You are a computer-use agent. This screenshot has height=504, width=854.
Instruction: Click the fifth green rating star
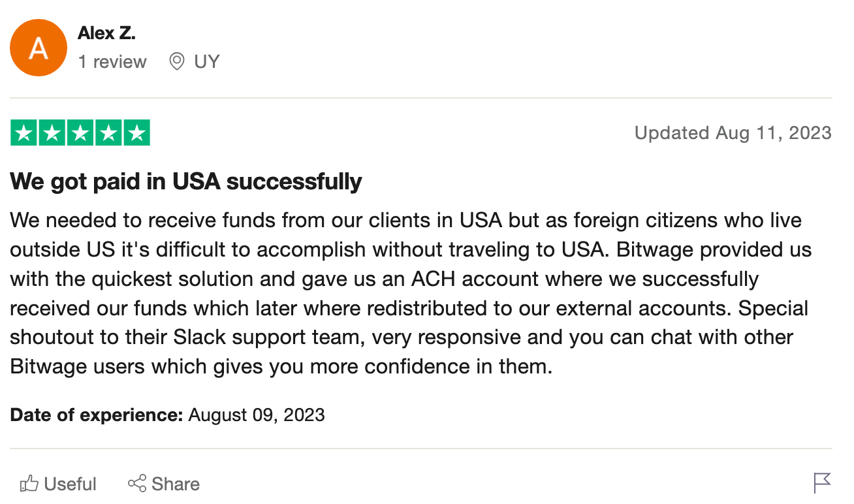[x=136, y=133]
